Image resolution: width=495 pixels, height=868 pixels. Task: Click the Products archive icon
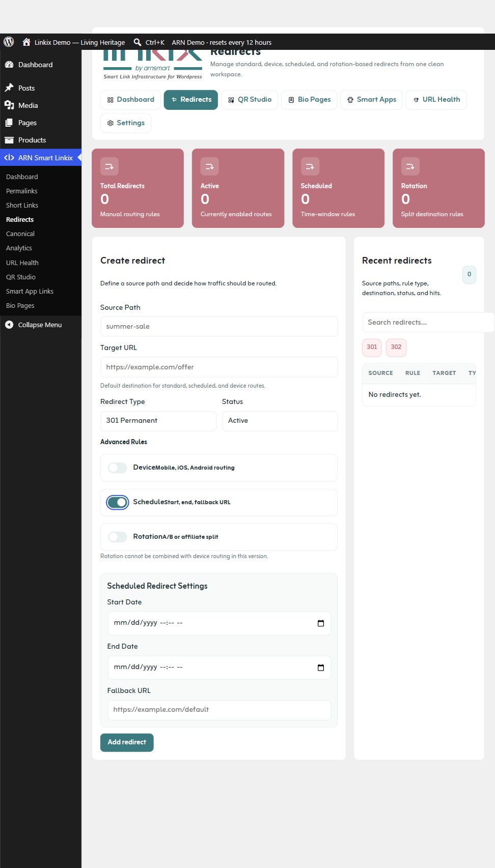pyautogui.click(x=9, y=140)
